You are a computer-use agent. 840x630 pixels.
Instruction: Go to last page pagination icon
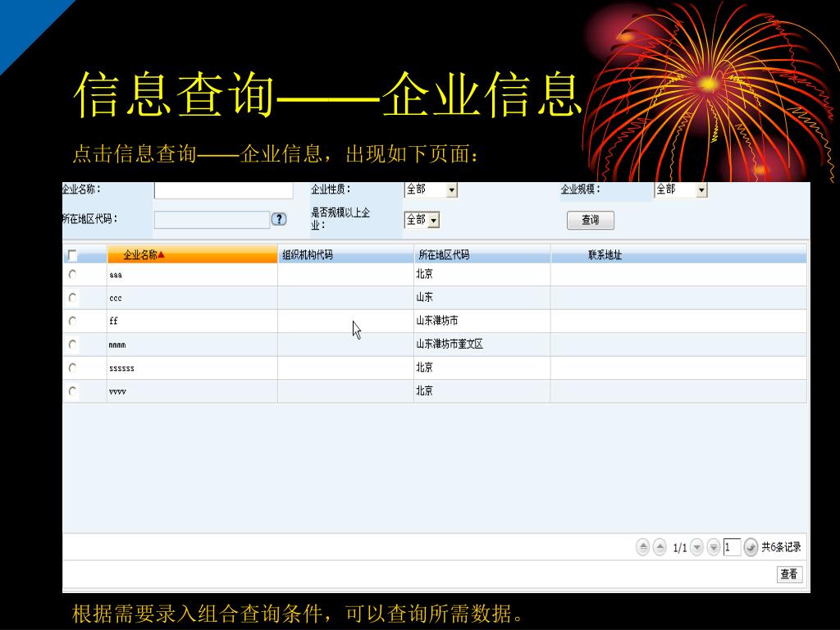coord(713,547)
